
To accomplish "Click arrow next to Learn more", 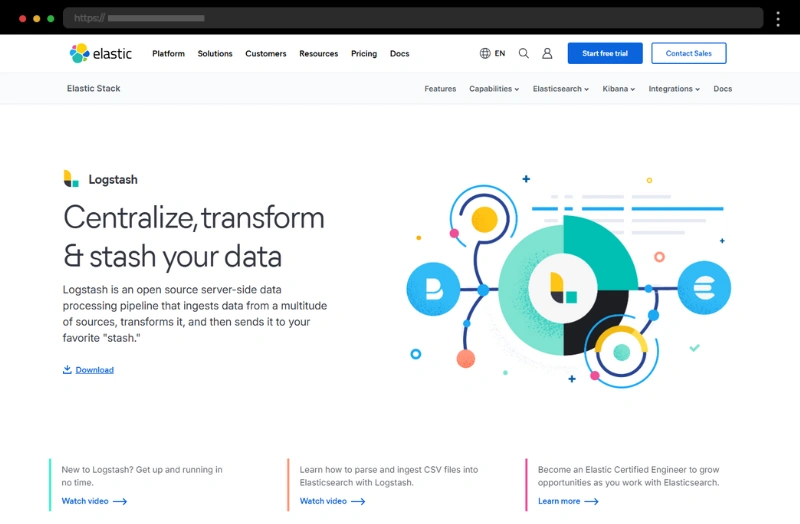I will (x=591, y=502).
